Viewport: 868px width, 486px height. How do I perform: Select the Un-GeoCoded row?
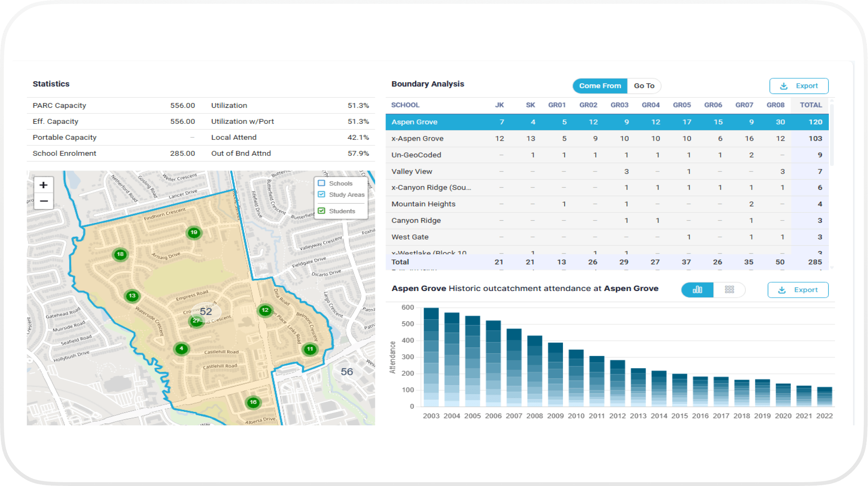click(x=607, y=155)
